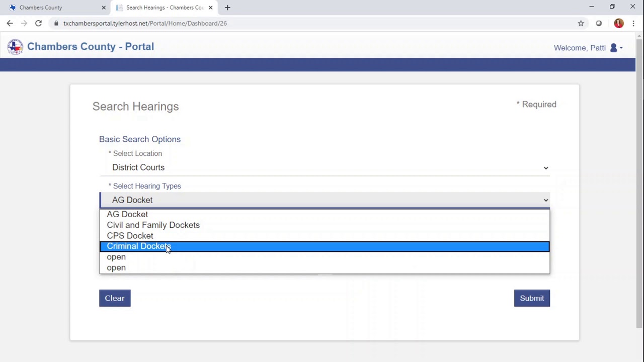Choose CPS Docket option
Screen dimensions: 644x362
click(x=325, y=236)
